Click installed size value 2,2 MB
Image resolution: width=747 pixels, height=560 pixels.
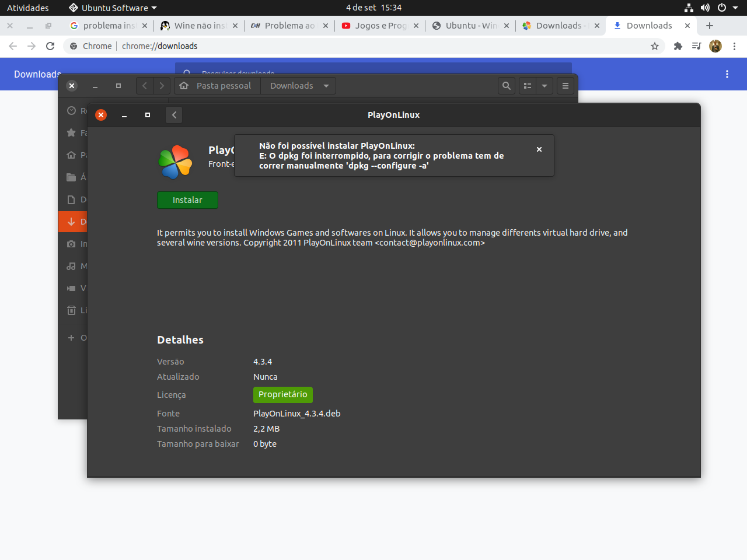(x=266, y=429)
